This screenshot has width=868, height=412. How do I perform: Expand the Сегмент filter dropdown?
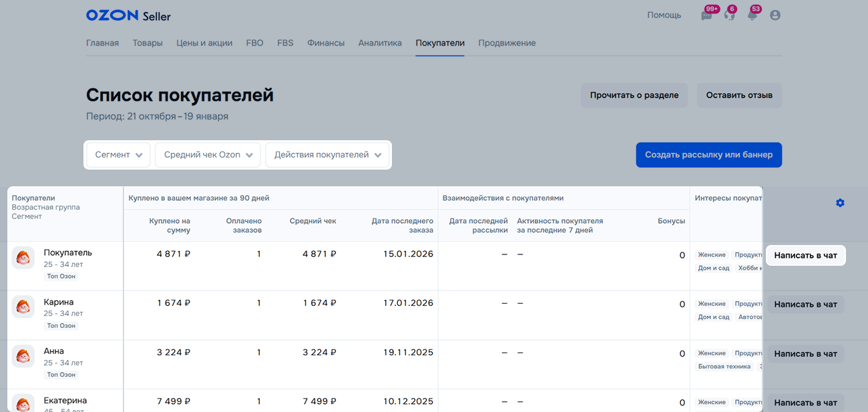pyautogui.click(x=119, y=155)
